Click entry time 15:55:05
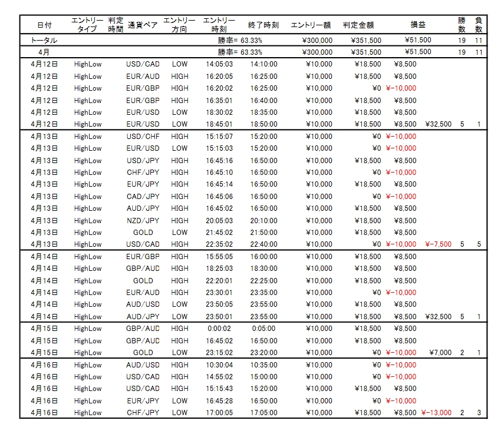 click(x=219, y=257)
